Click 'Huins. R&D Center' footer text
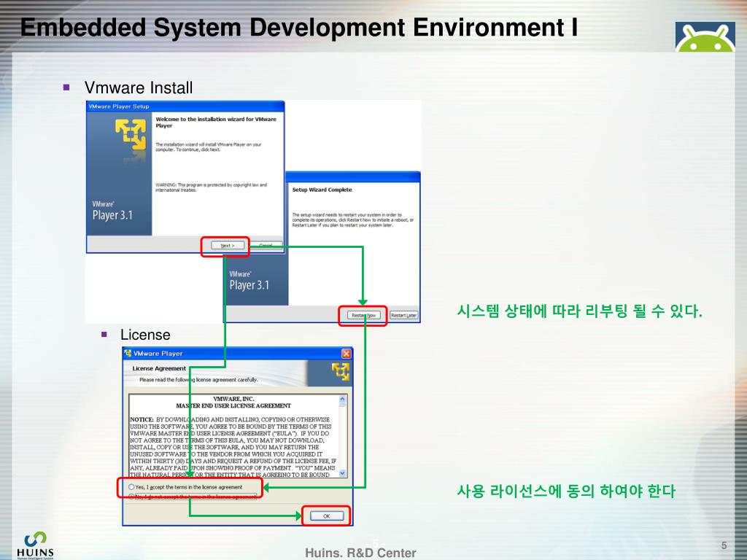The width and height of the screenshot is (747, 560). (360, 553)
